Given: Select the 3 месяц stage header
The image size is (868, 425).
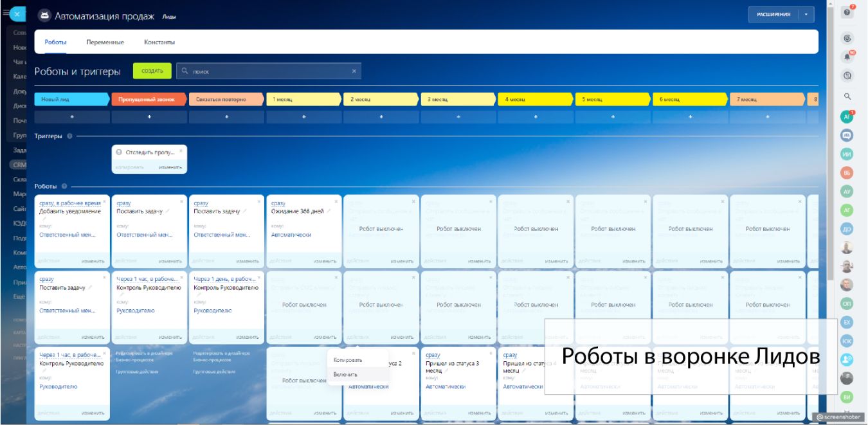Looking at the screenshot, I should (458, 100).
